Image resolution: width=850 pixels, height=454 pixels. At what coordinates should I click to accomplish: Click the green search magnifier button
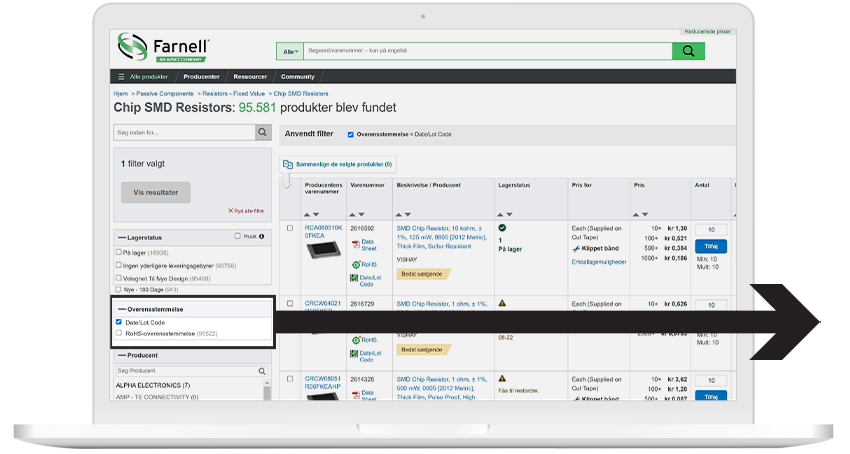point(688,51)
